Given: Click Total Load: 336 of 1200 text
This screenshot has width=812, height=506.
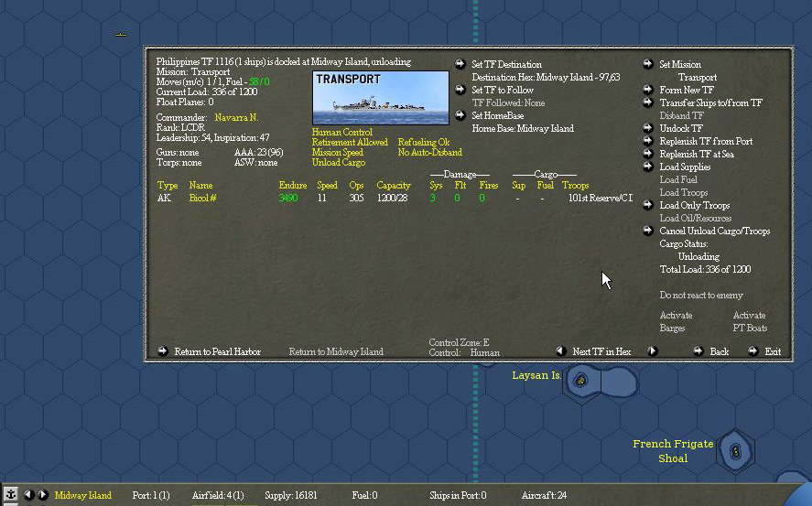Looking at the screenshot, I should pos(705,269).
